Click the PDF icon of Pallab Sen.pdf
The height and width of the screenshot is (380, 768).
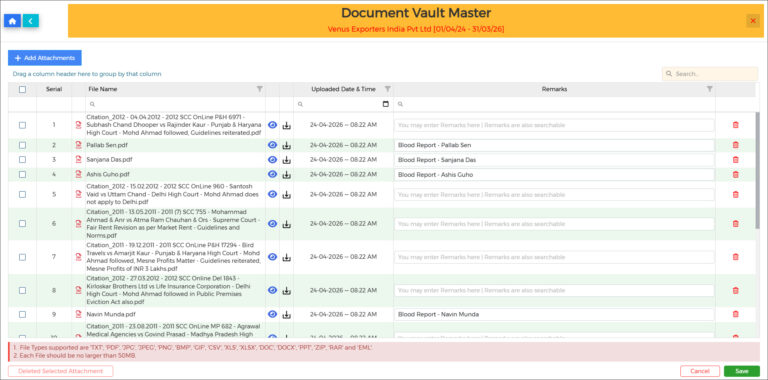[78, 145]
